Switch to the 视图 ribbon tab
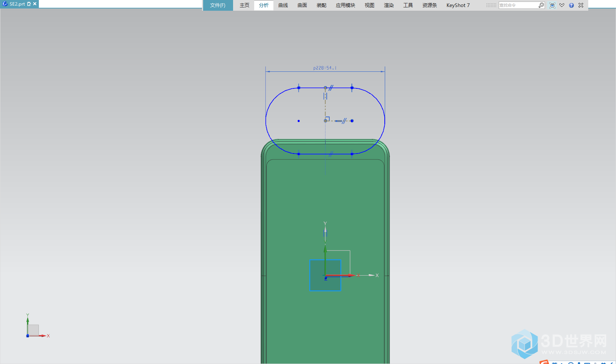Screen dimensions: 616x364 point(370,5)
